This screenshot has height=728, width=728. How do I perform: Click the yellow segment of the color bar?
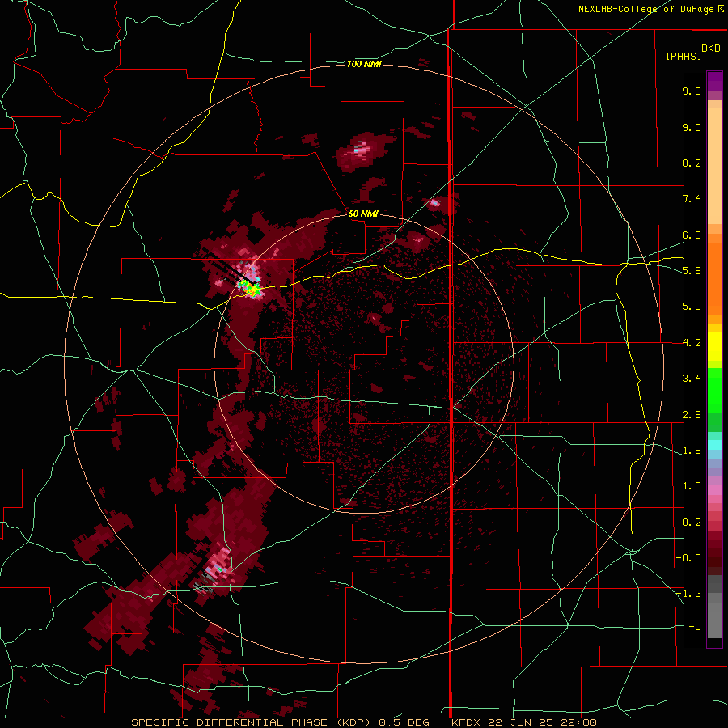[714, 346]
